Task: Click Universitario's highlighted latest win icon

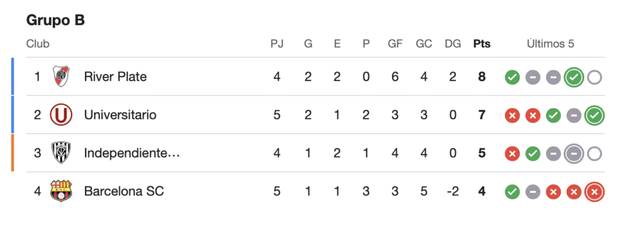Action: click(x=594, y=115)
